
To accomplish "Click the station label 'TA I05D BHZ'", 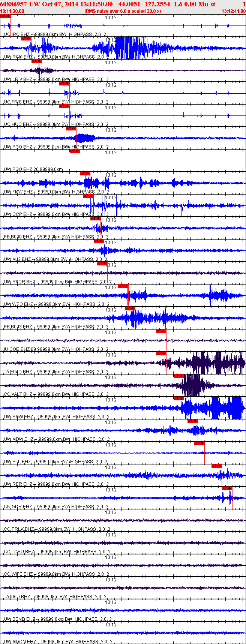I will pyautogui.click(x=17, y=597).
